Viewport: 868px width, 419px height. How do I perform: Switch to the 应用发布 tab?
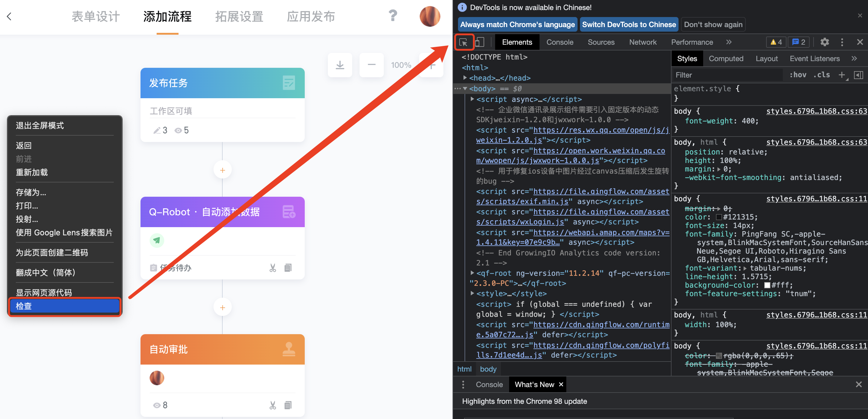tap(311, 16)
